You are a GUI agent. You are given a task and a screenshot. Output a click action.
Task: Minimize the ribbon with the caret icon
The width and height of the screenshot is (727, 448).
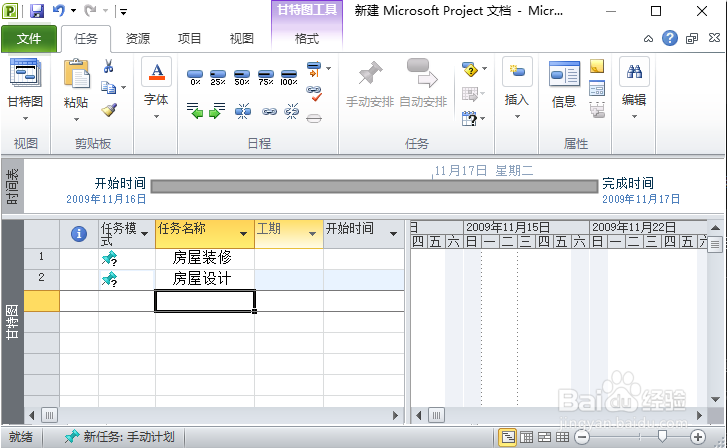tap(648, 38)
